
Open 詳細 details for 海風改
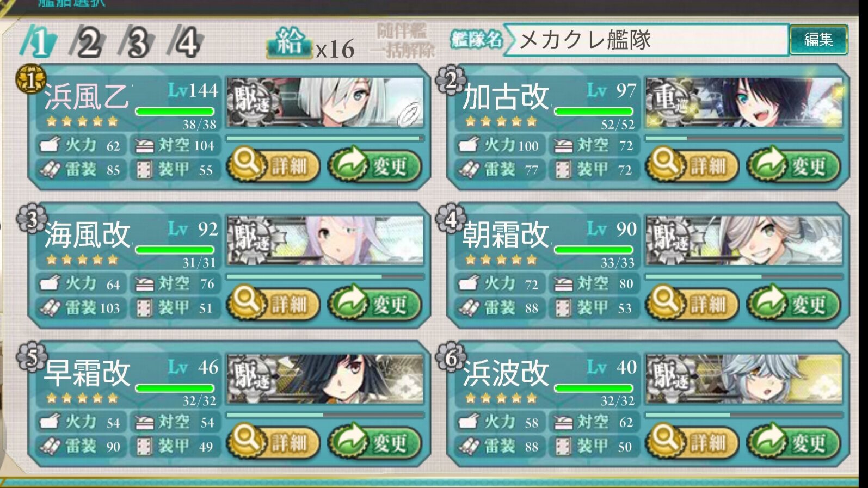click(x=273, y=303)
